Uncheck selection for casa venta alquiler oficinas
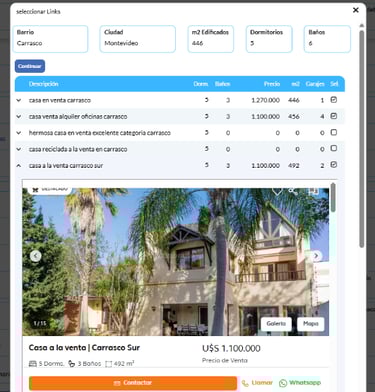 334,116
